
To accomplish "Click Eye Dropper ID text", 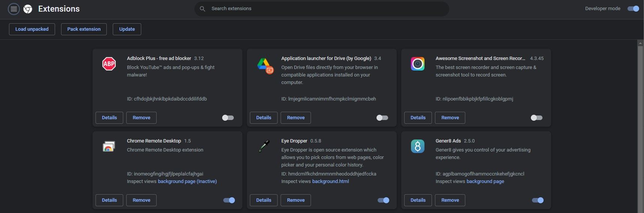I will [329, 174].
